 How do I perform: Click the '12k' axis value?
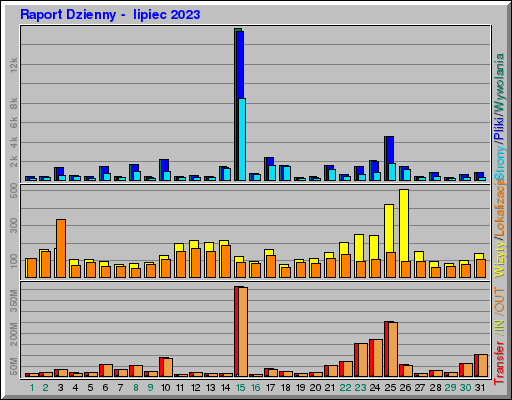[x=14, y=65]
